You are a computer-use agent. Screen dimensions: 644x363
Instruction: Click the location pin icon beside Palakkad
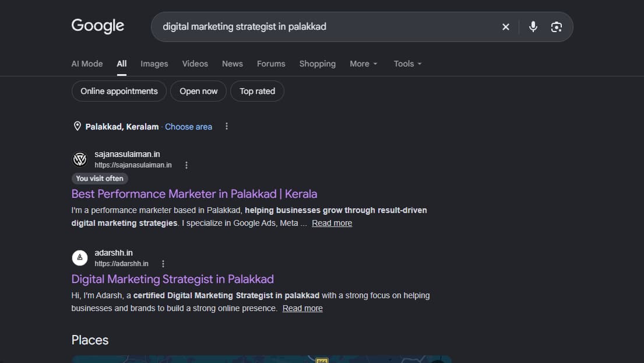pyautogui.click(x=77, y=126)
